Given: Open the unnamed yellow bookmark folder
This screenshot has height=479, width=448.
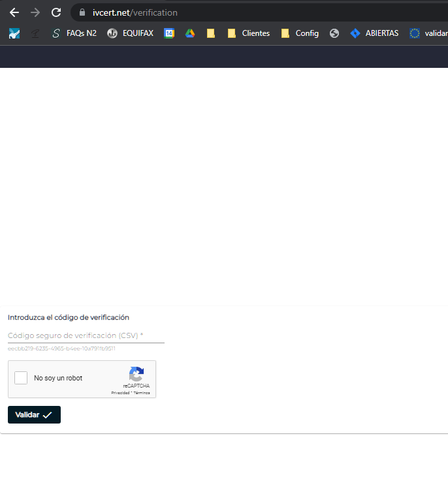Looking at the screenshot, I should coord(211,33).
